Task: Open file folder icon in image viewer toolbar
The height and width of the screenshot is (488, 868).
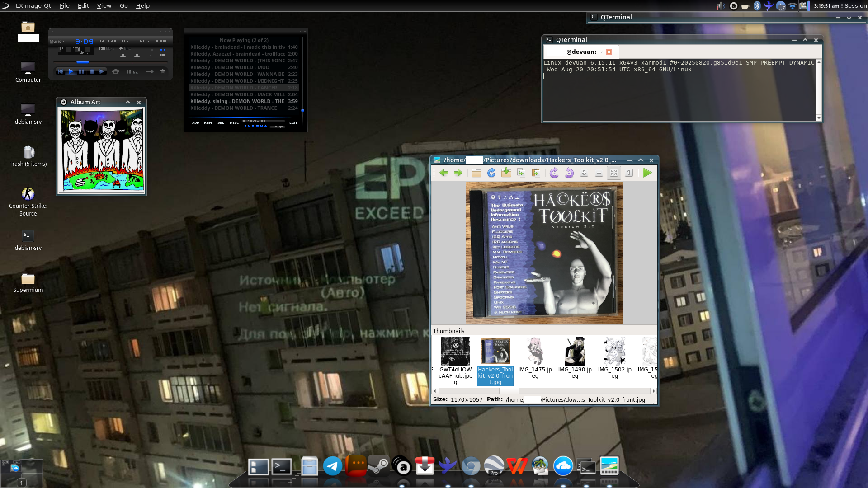Action: coord(476,173)
